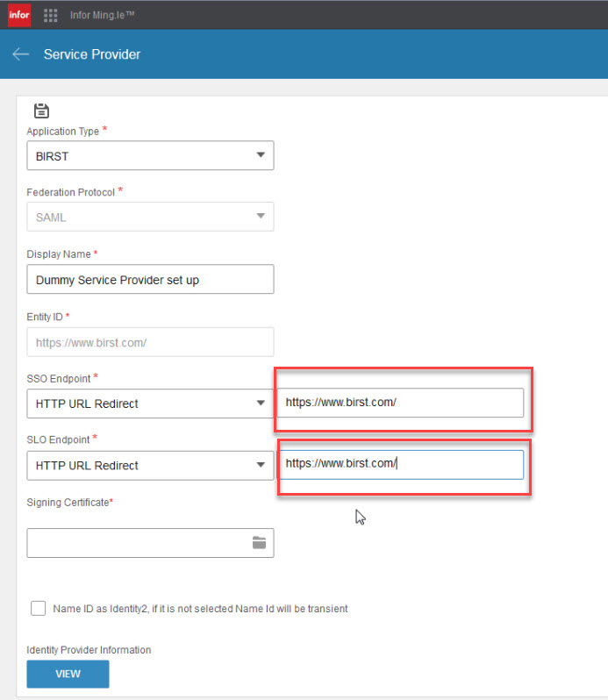Click the Infor Ming.le title text
608x700 pixels.
[103, 15]
